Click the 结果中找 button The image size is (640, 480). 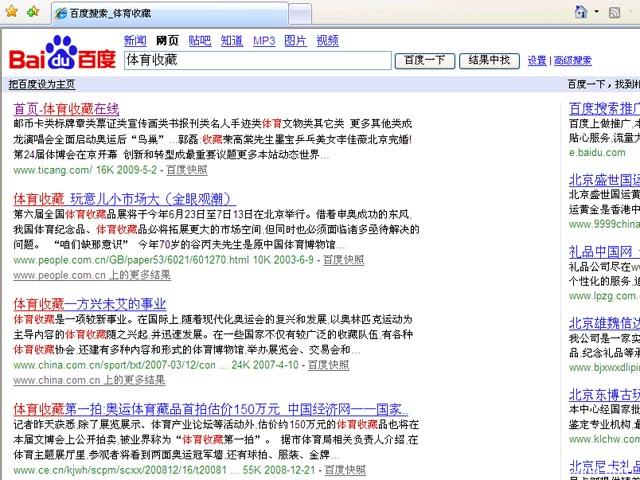[x=489, y=60]
